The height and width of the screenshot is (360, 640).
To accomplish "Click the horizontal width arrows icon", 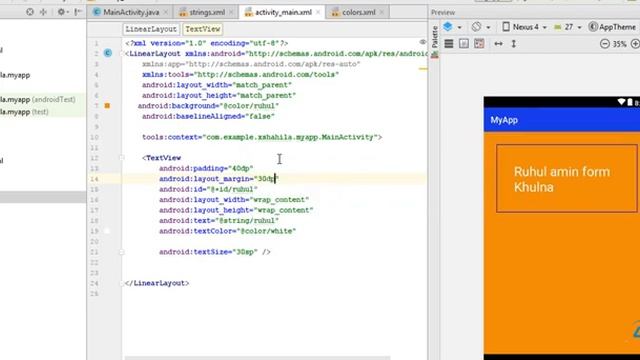I will (x=498, y=44).
